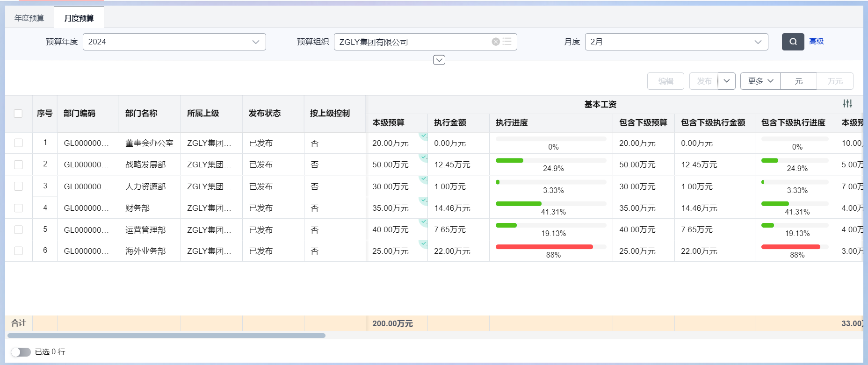
Task: Open the 更多 dropdown menu
Action: [760, 81]
